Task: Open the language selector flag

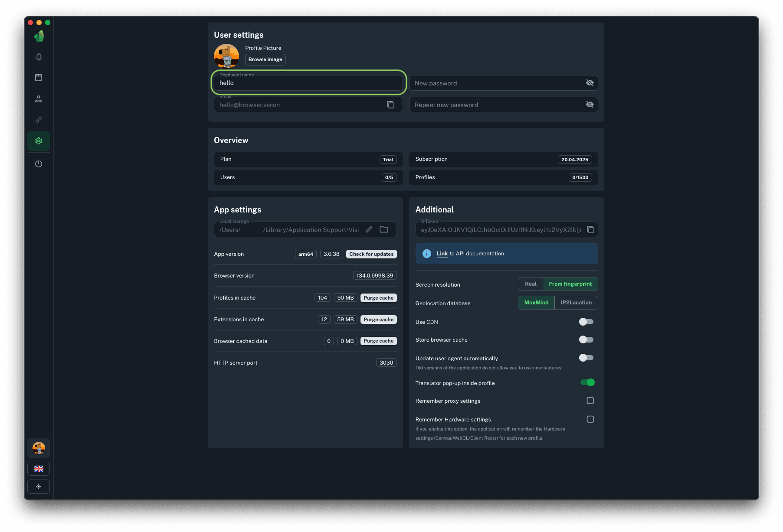Action: pos(39,469)
